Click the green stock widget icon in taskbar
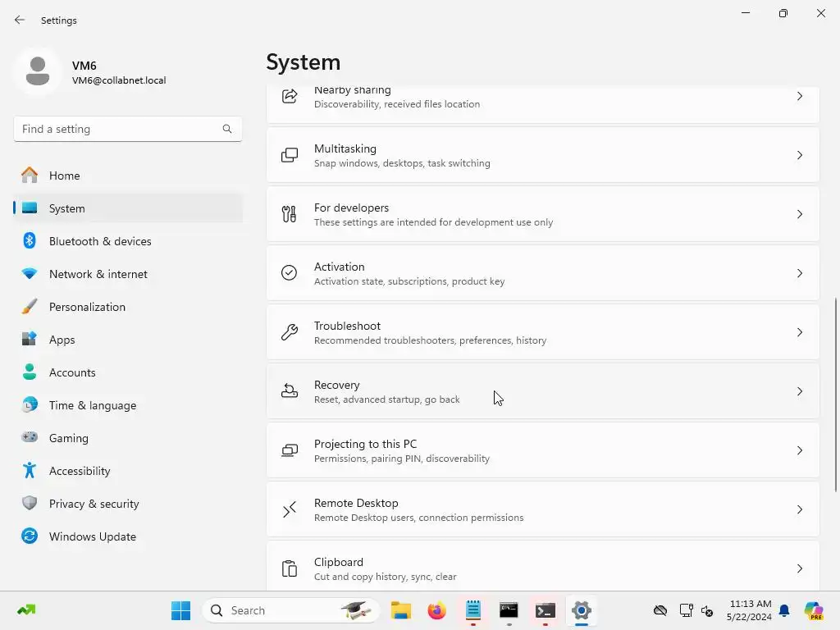The height and width of the screenshot is (630, 840). [x=26, y=610]
